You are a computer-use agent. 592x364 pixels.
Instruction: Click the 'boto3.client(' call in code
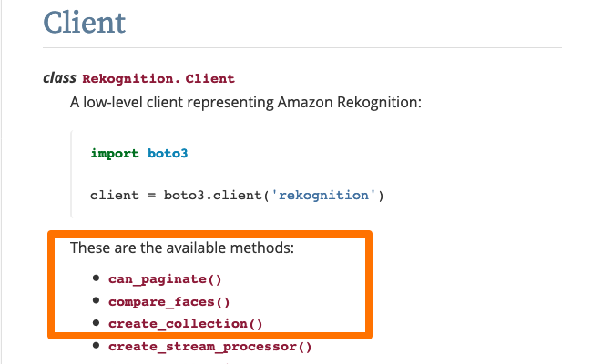tap(217, 195)
